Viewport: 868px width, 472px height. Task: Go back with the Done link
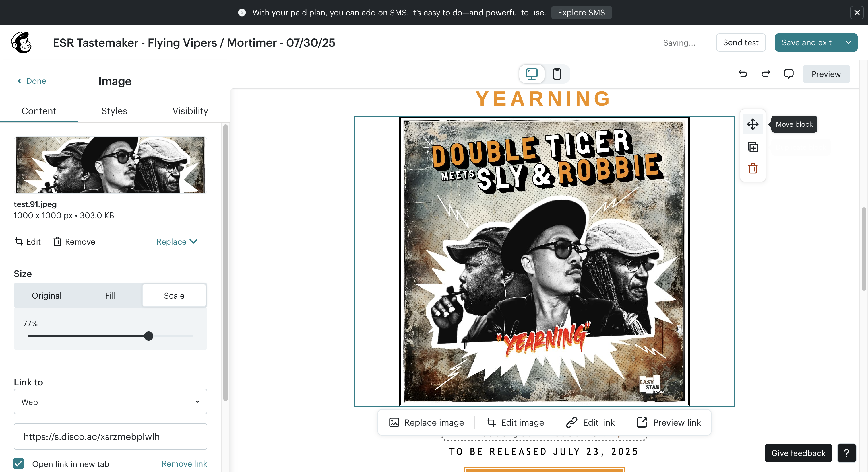pos(32,81)
